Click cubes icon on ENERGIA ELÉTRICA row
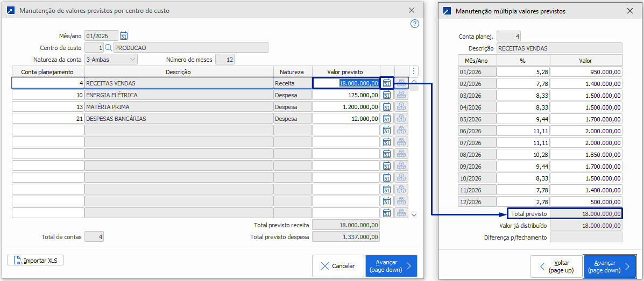The height and width of the screenshot is (281, 644). pyautogui.click(x=401, y=95)
